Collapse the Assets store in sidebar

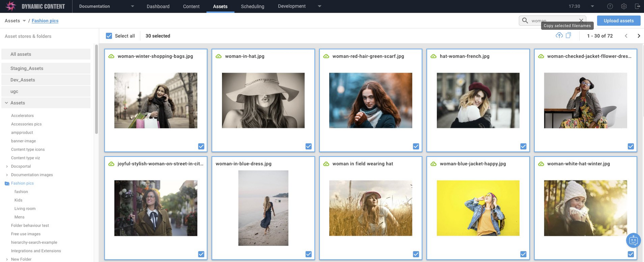pyautogui.click(x=6, y=103)
